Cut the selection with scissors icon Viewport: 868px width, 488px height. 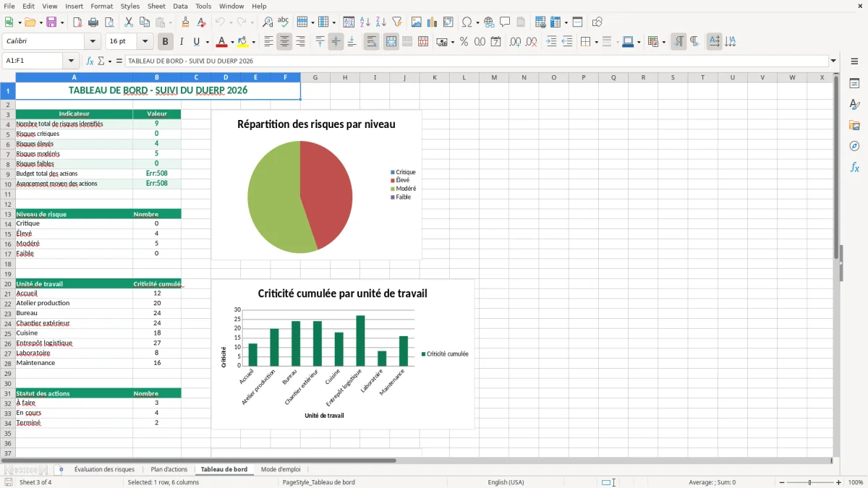[x=129, y=22]
